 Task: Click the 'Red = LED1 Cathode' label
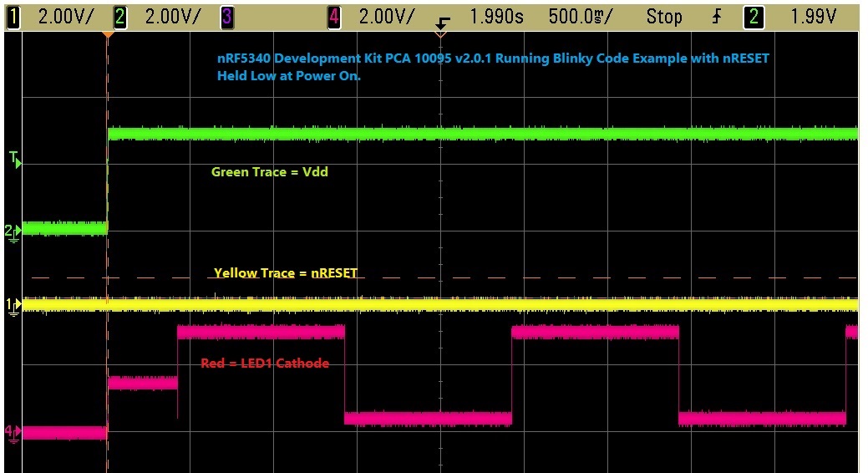tap(265, 364)
